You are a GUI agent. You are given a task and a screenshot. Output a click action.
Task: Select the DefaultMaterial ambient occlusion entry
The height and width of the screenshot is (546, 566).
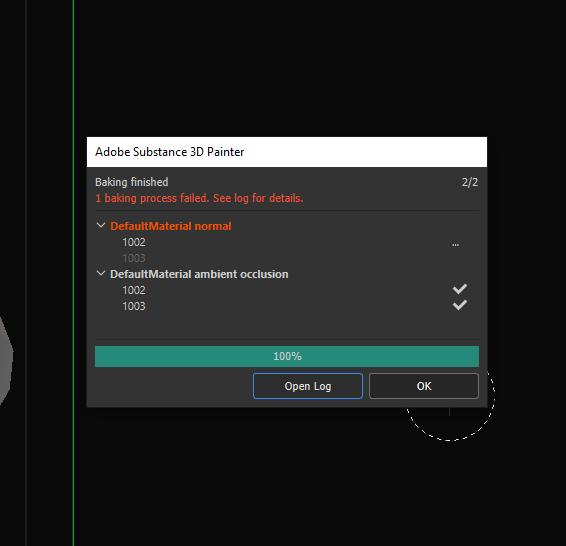[199, 274]
